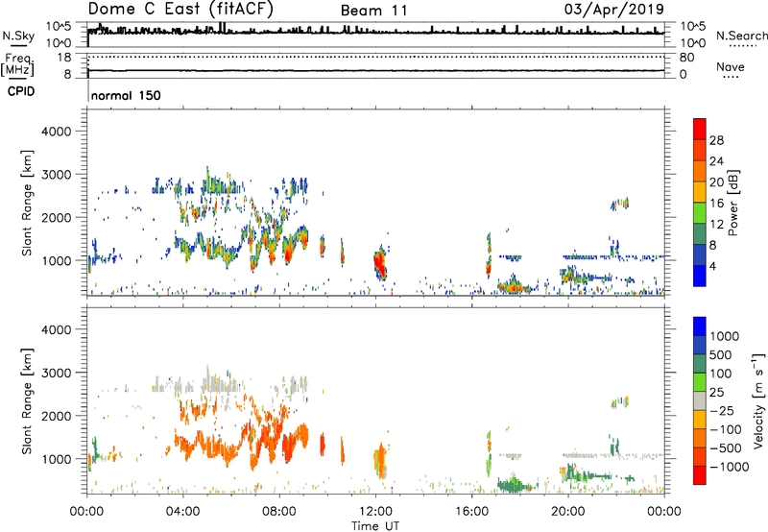
Task: Click the "Time UT" axis title
Action: point(375,526)
